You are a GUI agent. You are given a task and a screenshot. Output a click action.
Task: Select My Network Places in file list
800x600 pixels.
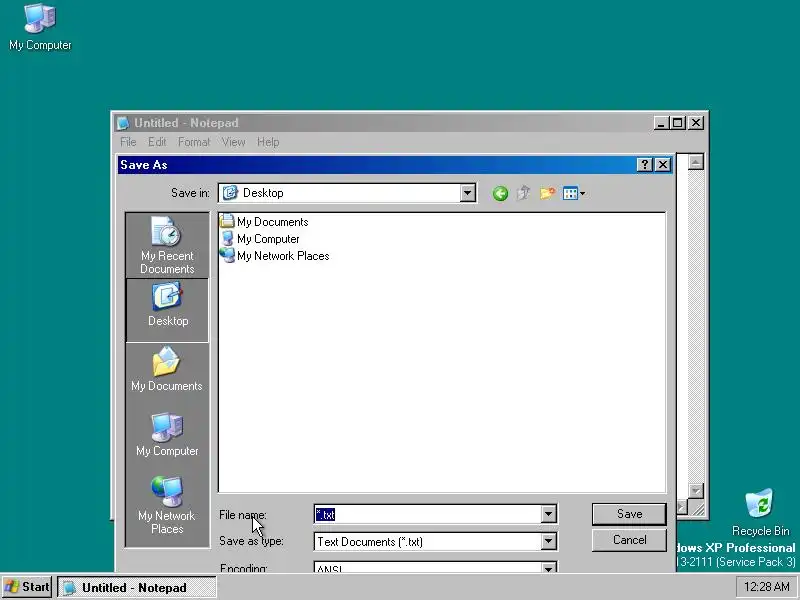[x=275, y=256]
